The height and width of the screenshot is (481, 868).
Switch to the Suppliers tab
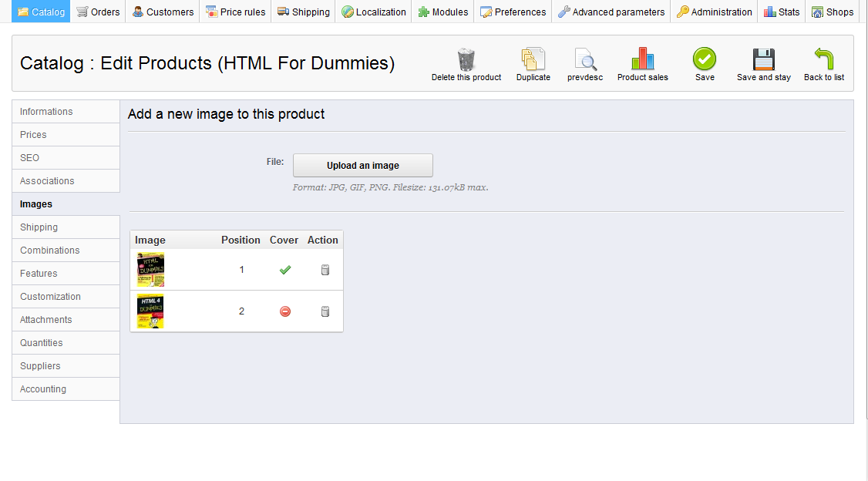[x=66, y=366]
